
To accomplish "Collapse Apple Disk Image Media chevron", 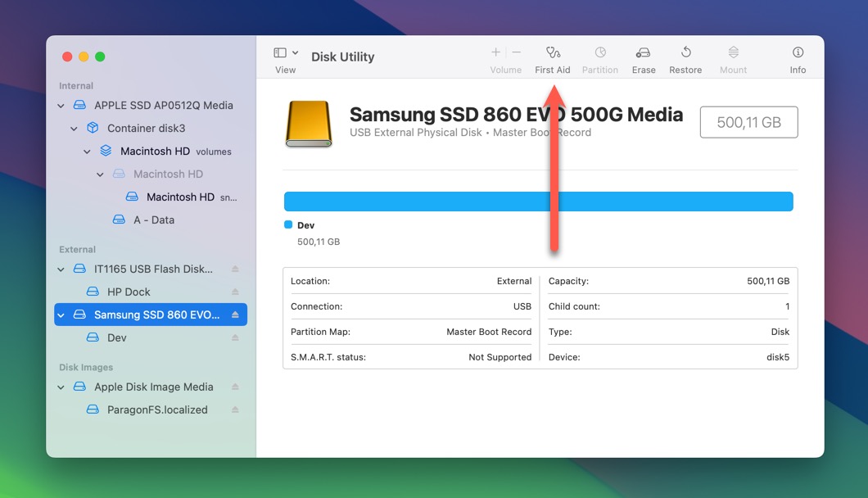I will (x=61, y=387).
